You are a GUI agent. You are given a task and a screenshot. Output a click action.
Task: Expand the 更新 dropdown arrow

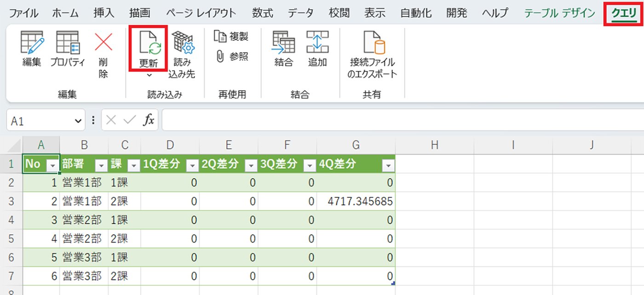pyautogui.click(x=149, y=75)
